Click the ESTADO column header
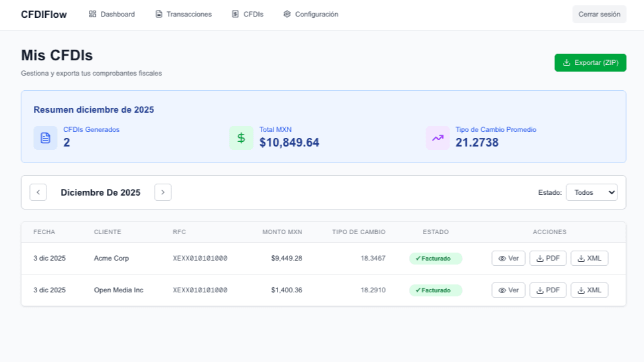The image size is (644, 362). click(x=436, y=232)
